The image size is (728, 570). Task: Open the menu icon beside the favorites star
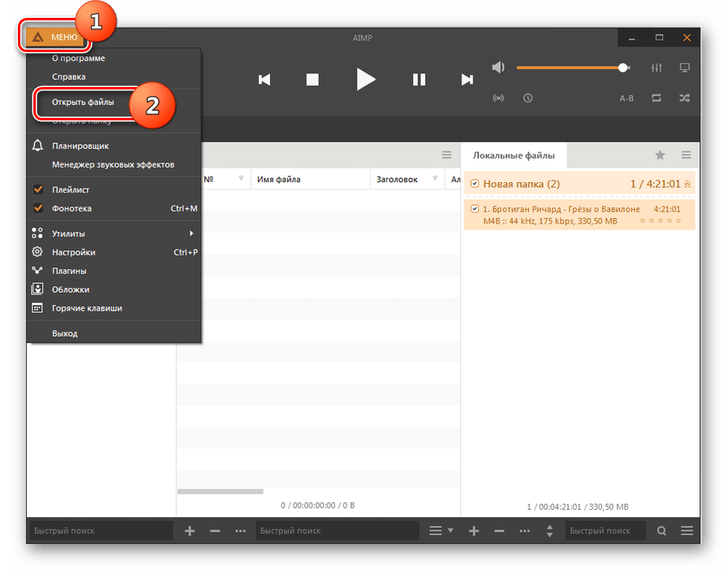687,155
